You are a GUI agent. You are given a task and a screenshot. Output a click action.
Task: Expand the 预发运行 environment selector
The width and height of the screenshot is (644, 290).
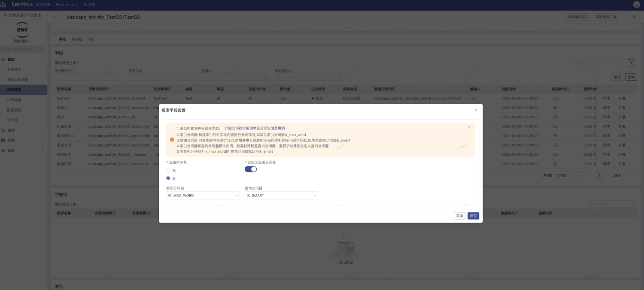[22, 41]
